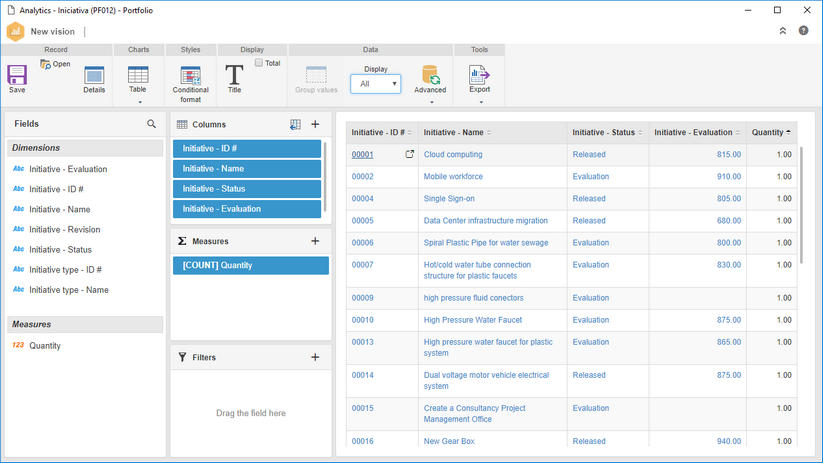The image size is (823, 463).
Task: Open a saved analysis via Open icon
Action: click(46, 64)
